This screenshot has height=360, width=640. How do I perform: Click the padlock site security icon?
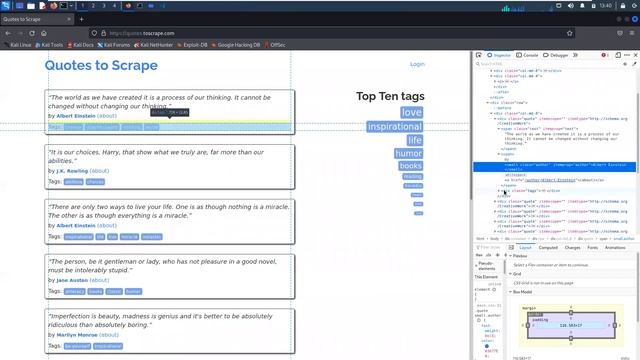pos(103,33)
